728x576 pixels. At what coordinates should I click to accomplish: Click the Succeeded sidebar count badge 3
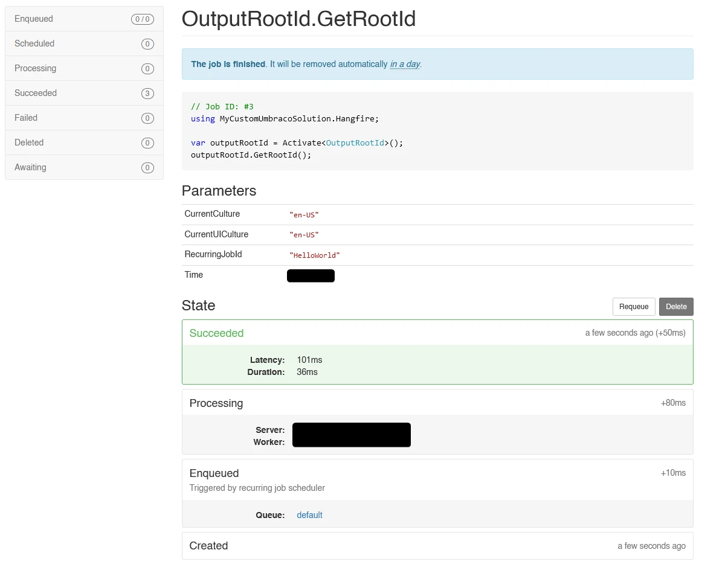click(x=147, y=94)
